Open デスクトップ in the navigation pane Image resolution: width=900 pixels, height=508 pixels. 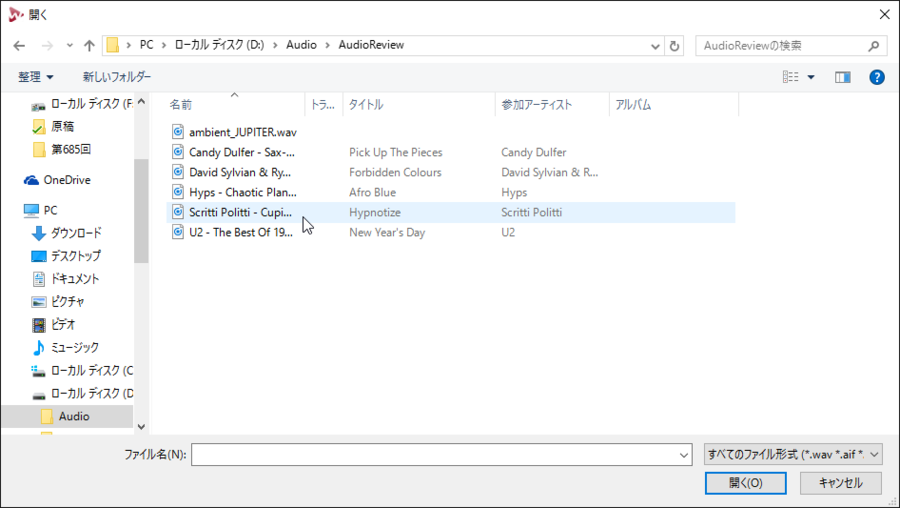tap(66, 256)
